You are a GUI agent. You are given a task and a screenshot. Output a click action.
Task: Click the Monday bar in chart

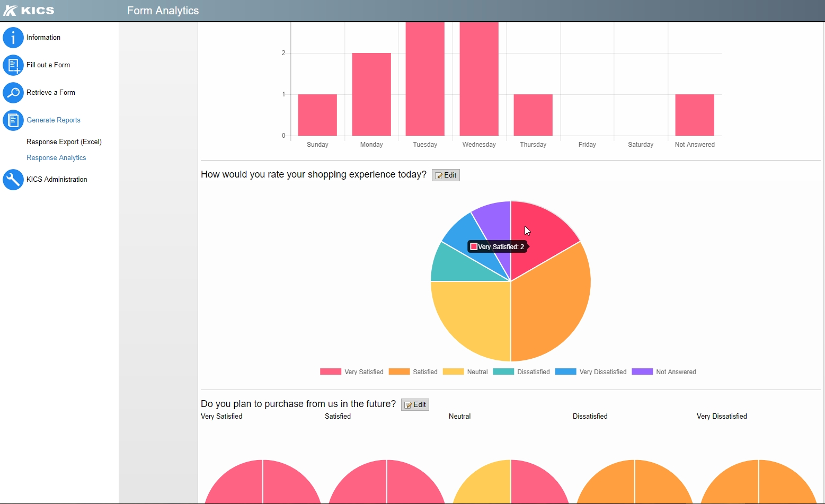(x=371, y=94)
